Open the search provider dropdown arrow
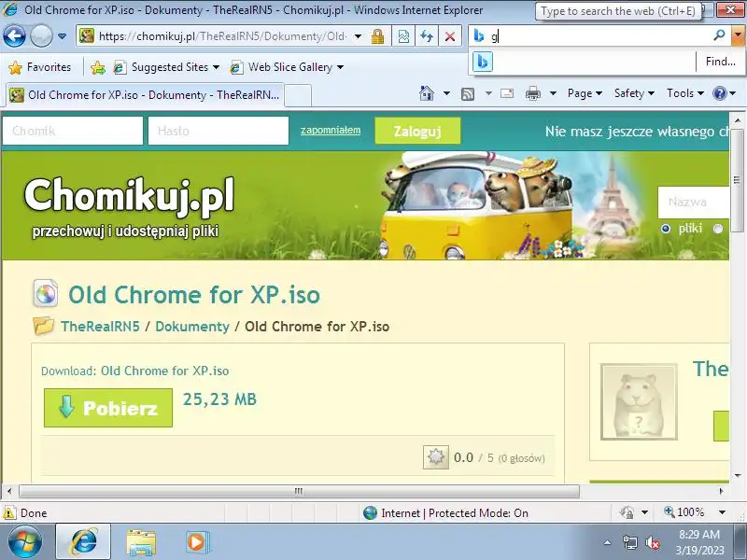747x560 pixels. [738, 35]
